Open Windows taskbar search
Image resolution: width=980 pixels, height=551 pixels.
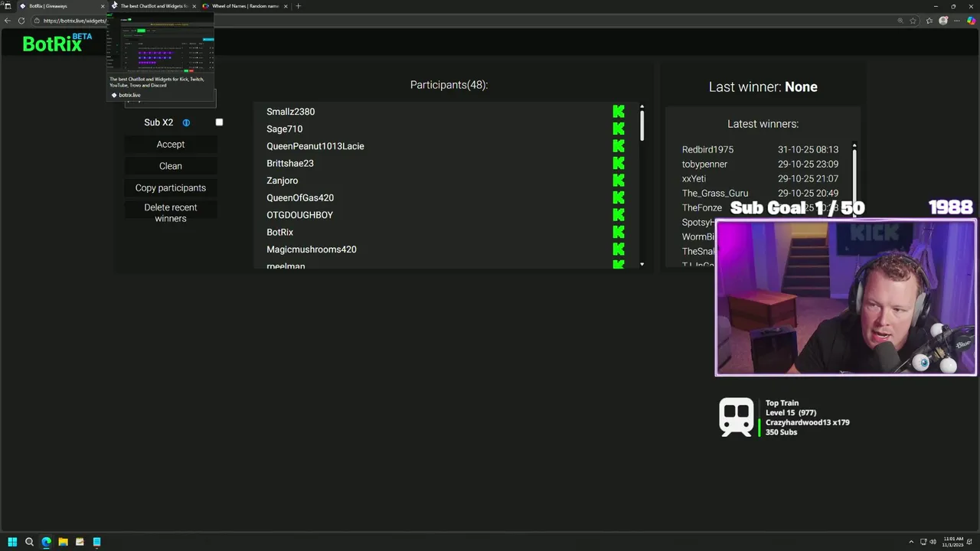(29, 542)
